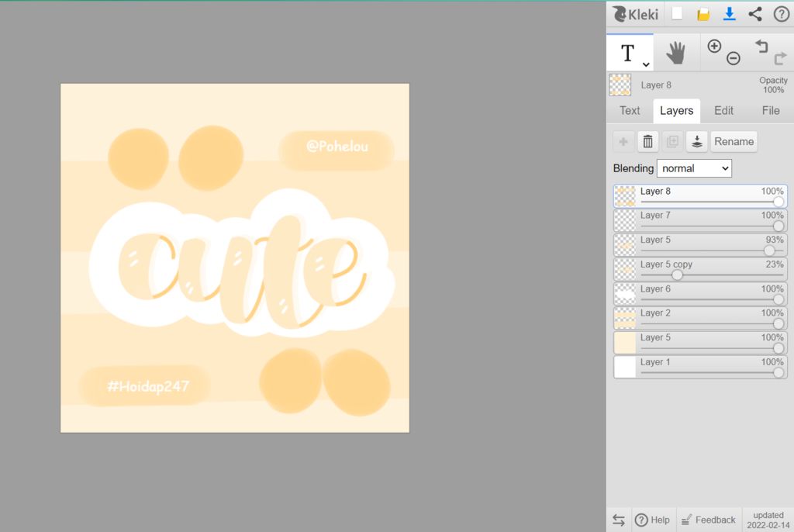Viewport: 794px width, 532px height.
Task: Click the current layer preview thumbnail
Action: click(x=620, y=85)
